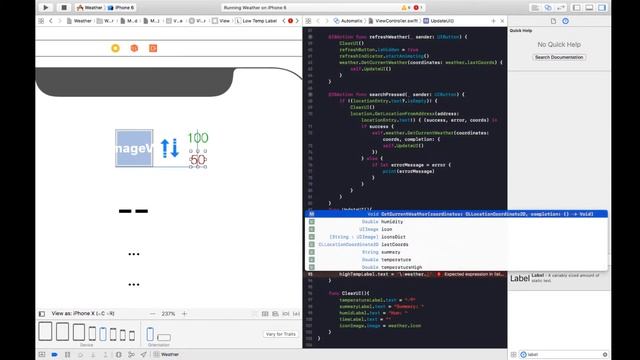Toggle breakpoints activation in debug bar
Screen dimensions: 640x360
54,355
